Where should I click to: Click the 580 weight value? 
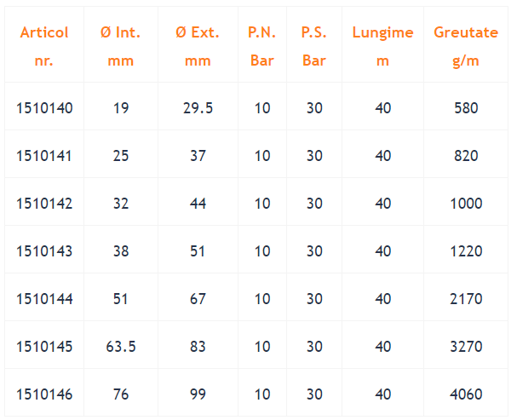pyautogui.click(x=466, y=108)
